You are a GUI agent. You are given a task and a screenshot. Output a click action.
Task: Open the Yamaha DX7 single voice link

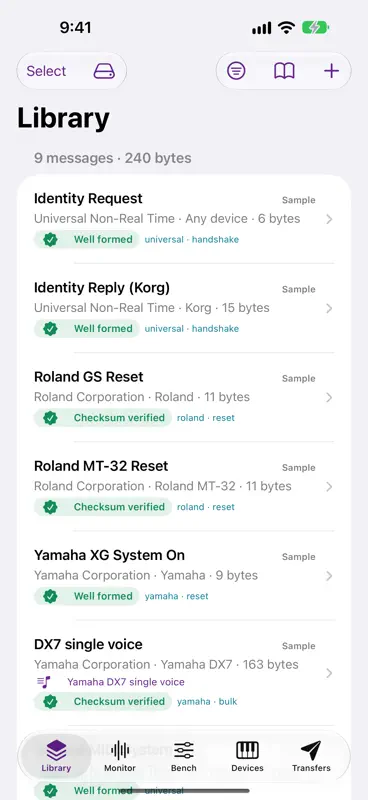[126, 682]
